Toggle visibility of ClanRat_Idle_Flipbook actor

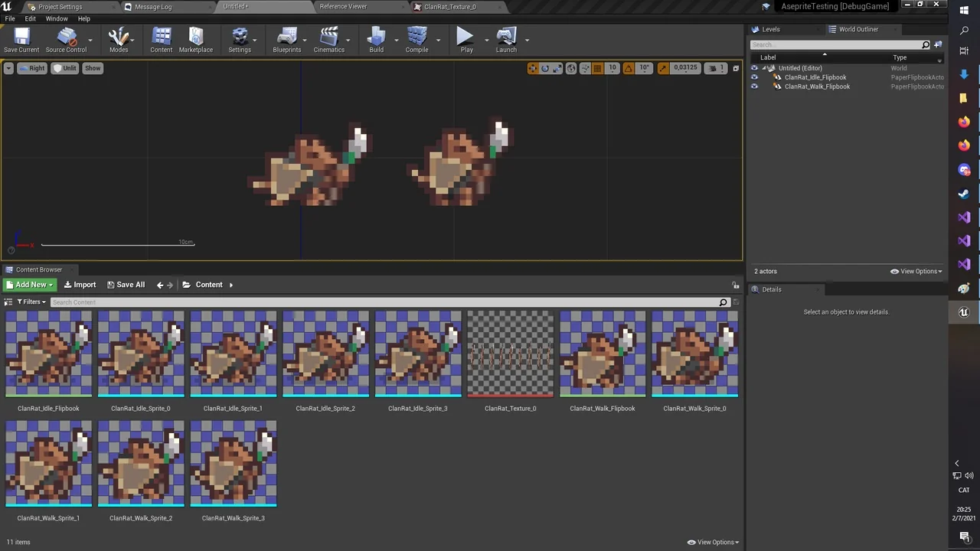click(x=754, y=77)
